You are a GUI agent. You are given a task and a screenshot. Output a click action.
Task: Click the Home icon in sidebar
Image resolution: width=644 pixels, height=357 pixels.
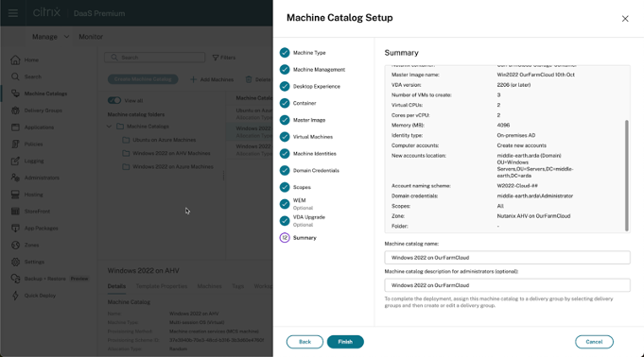[x=15, y=59]
